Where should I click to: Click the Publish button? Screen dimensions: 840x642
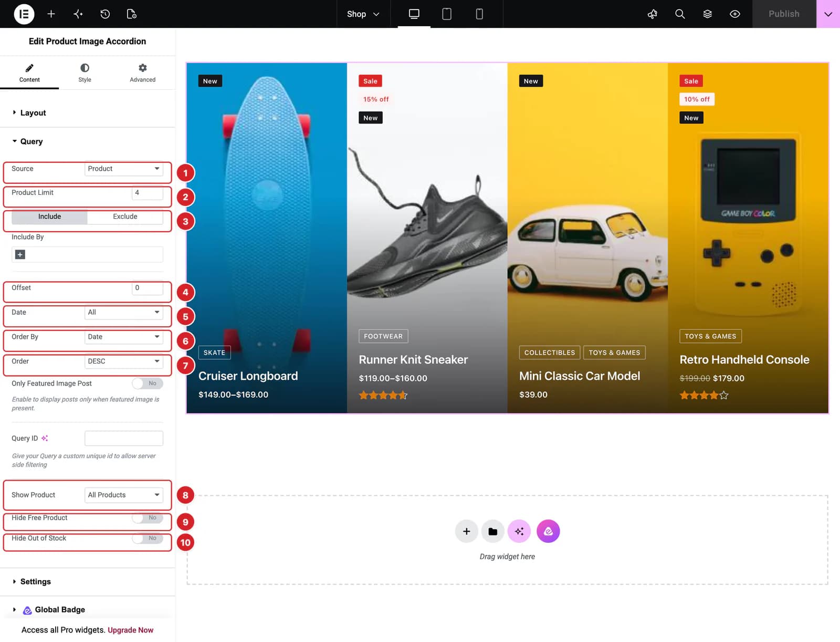[784, 14]
